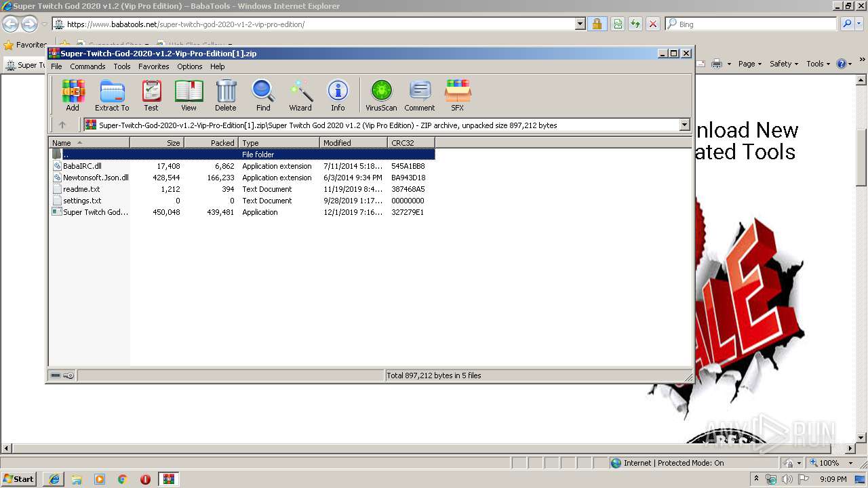Click the Add toolbar icon in WinRAR

click(x=73, y=95)
